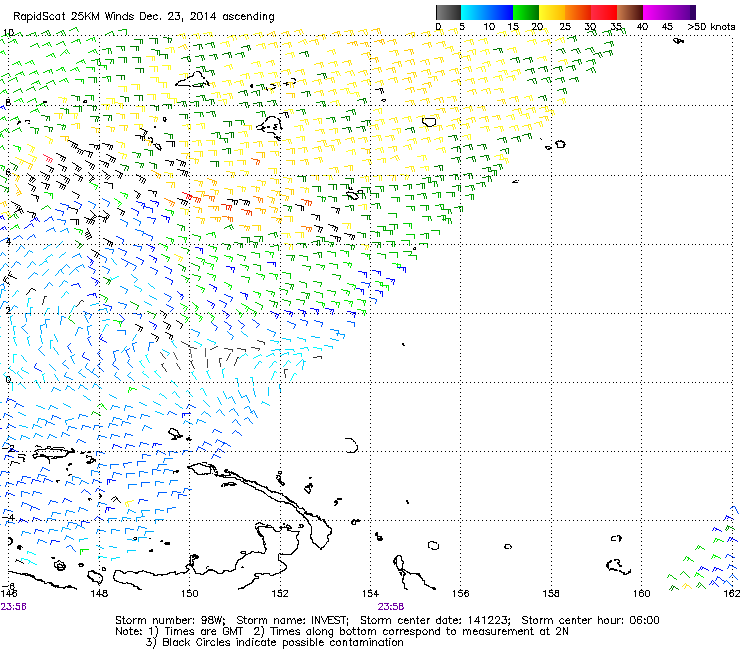Click the word 'ascending' in the title
The width and height of the screenshot is (740, 650).
point(248,17)
